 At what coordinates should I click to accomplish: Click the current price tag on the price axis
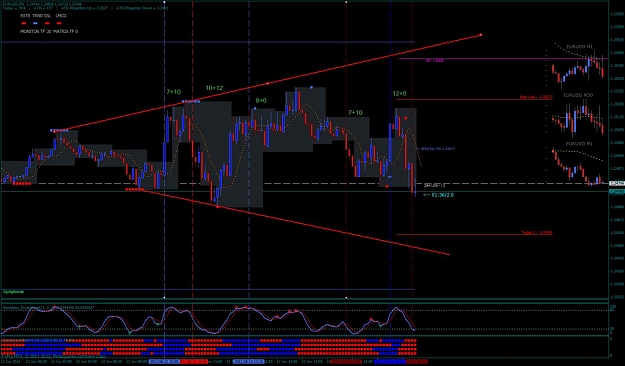[617, 192]
